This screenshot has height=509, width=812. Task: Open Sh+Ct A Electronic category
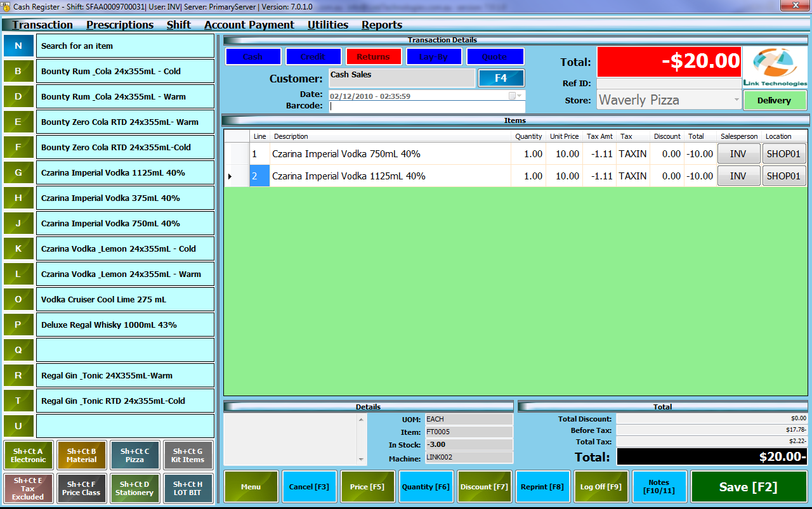(28, 455)
